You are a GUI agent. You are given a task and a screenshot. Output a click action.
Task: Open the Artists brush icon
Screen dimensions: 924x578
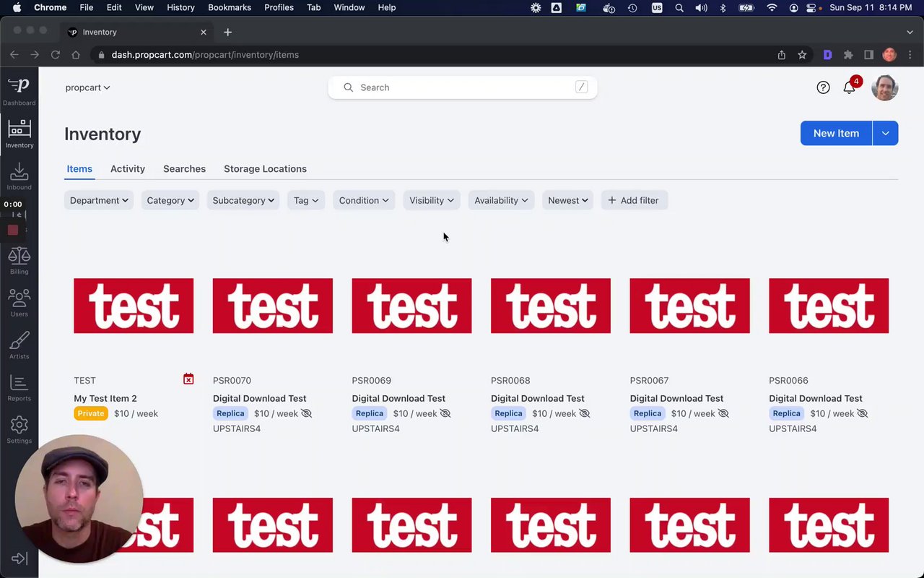pyautogui.click(x=19, y=345)
